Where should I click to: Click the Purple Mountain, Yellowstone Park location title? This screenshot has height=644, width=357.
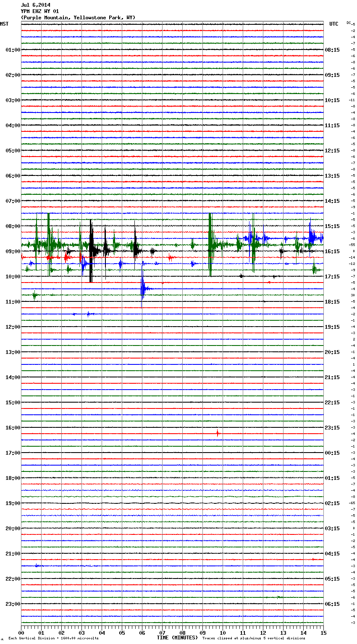pyautogui.click(x=78, y=18)
